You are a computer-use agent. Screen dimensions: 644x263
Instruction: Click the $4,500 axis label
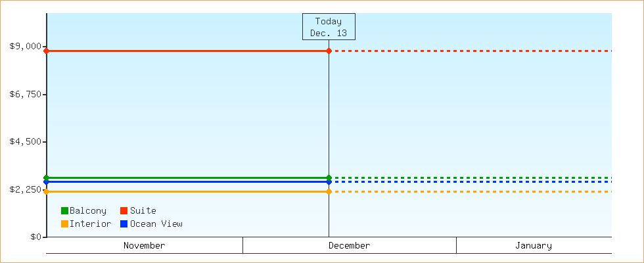click(26, 142)
